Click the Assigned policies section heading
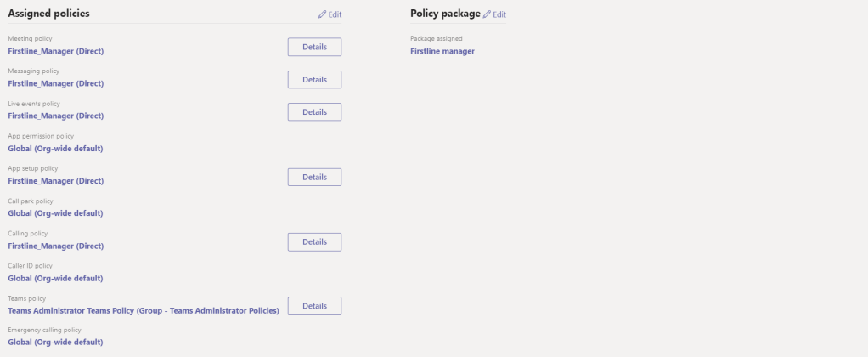The image size is (868, 357). [49, 14]
